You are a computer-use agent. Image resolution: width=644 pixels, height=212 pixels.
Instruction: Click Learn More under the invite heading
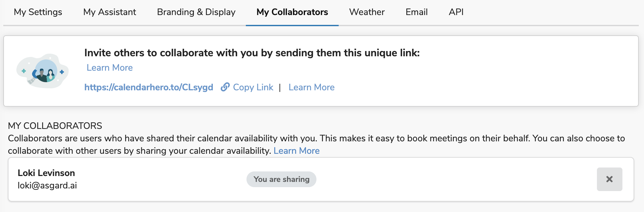[x=110, y=68]
